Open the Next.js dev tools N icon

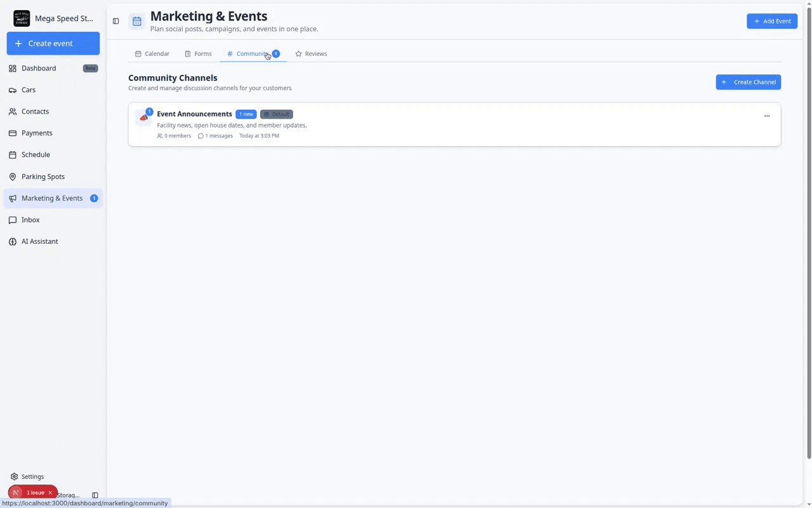click(16, 493)
